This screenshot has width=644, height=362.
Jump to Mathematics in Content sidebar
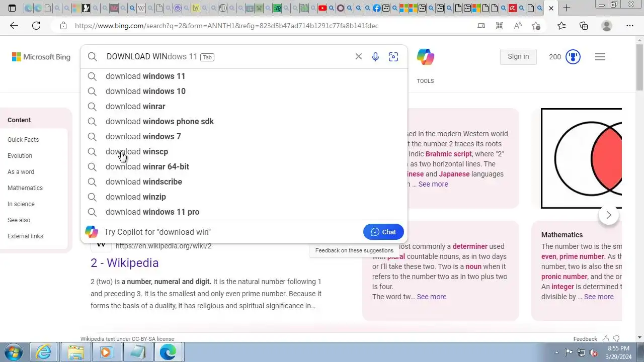[25, 188]
